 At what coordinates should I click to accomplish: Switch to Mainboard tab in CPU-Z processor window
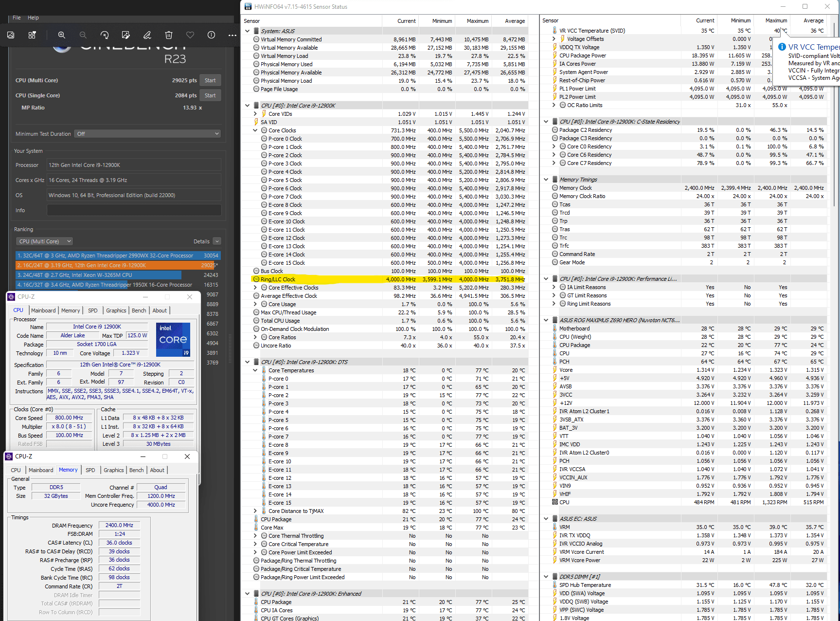pyautogui.click(x=43, y=310)
